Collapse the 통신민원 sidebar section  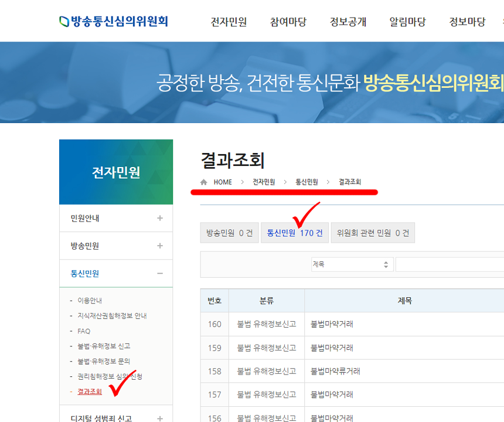159,274
